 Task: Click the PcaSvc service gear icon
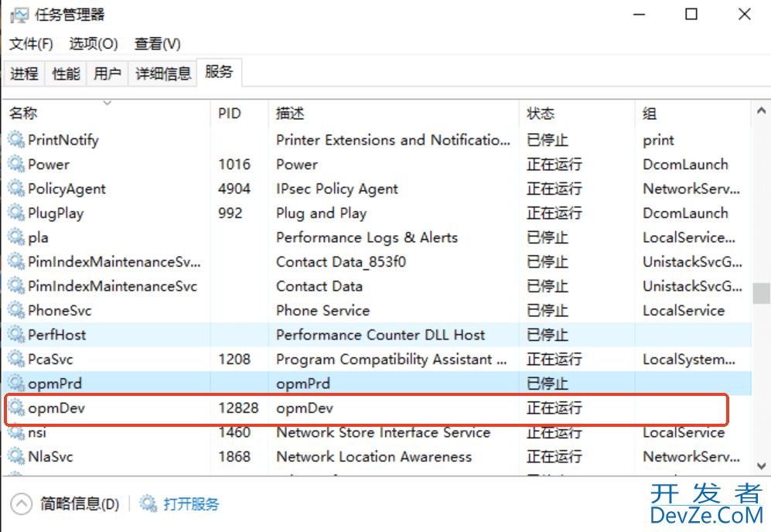16,359
